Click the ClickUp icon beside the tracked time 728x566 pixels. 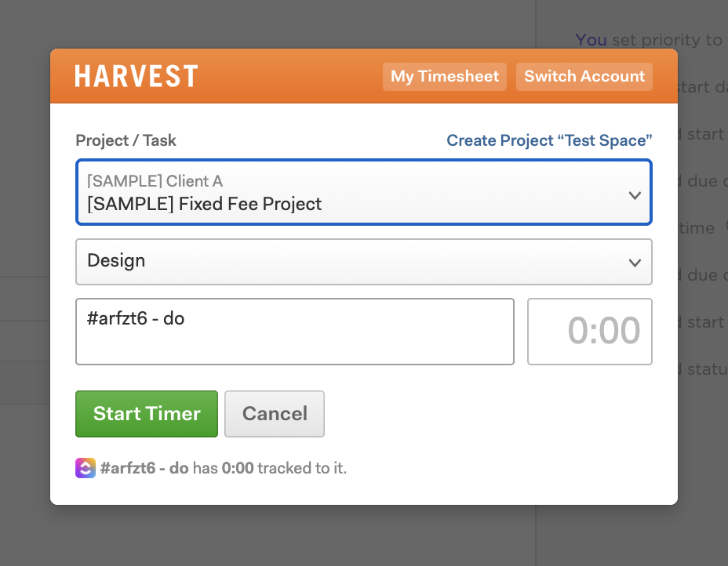coord(86,468)
